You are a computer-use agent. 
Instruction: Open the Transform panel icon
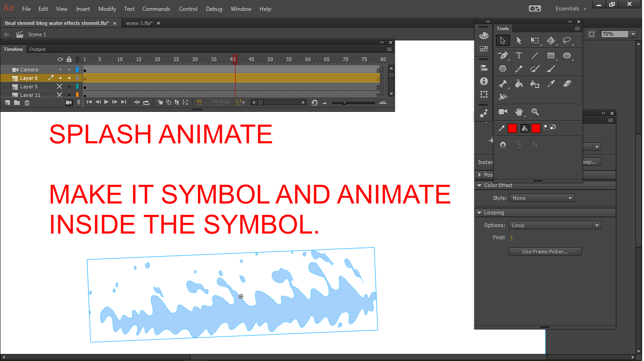[484, 94]
